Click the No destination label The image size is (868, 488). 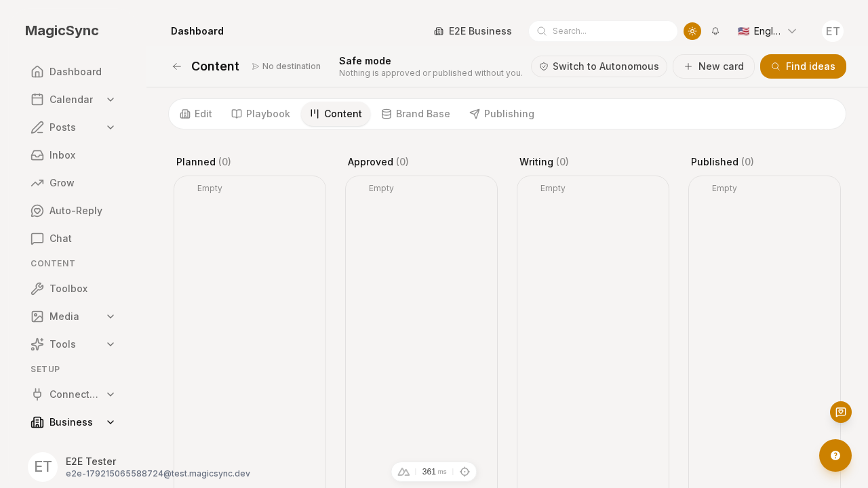(286, 66)
